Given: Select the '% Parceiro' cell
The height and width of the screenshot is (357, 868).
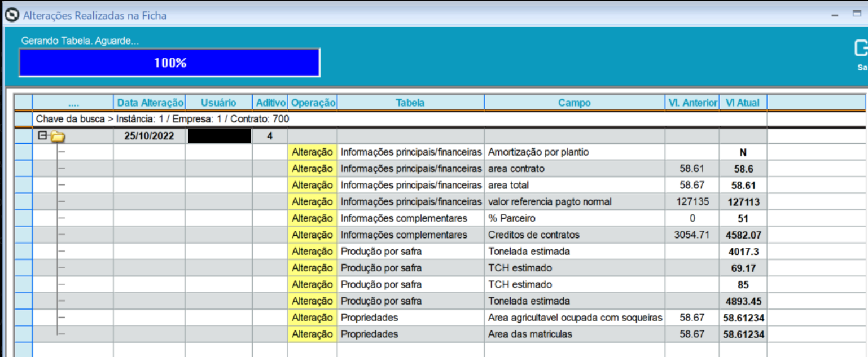Looking at the screenshot, I should tap(575, 218).
